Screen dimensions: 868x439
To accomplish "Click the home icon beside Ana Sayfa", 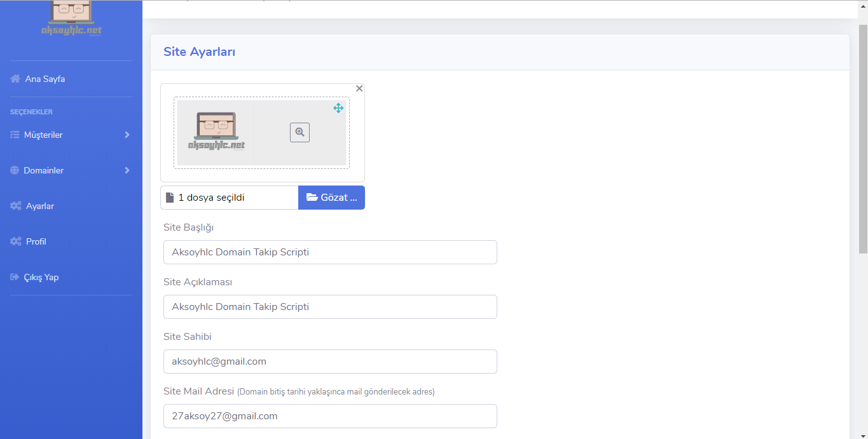I will tap(15, 79).
